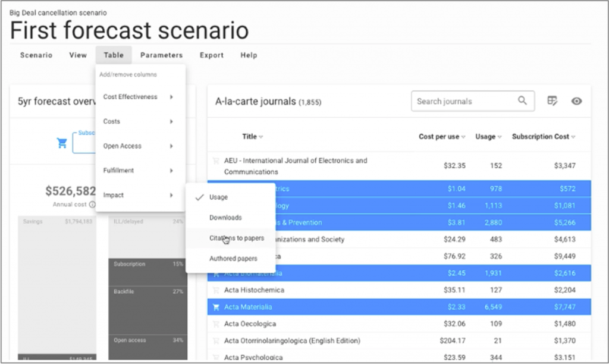Click the 6,549 usage cell

493,307
